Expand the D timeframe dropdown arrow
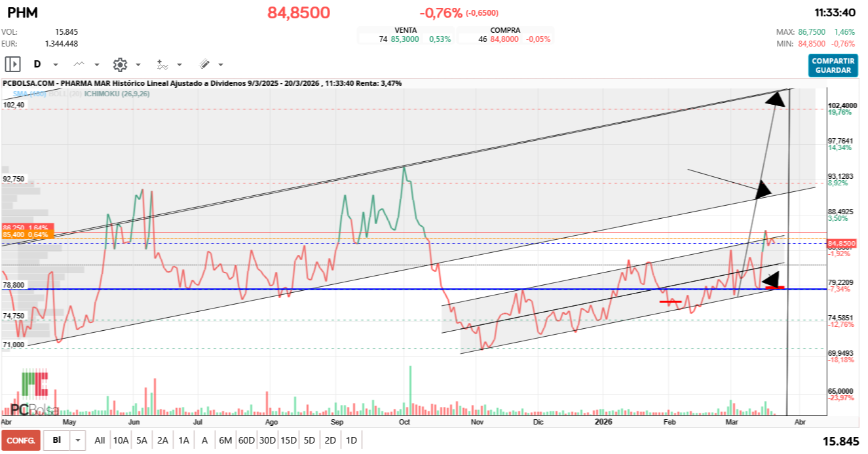This screenshot has width=868, height=454. click(56, 65)
